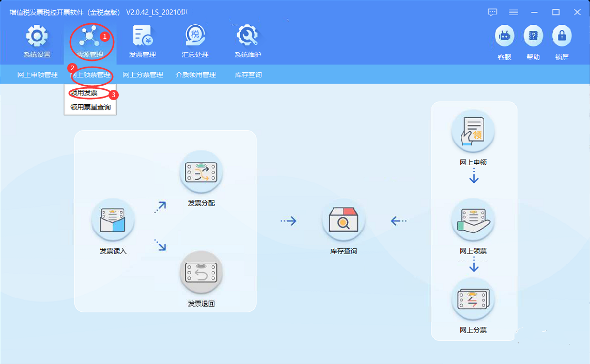
Task: Click the 网上分票 icon
Action: 473,299
